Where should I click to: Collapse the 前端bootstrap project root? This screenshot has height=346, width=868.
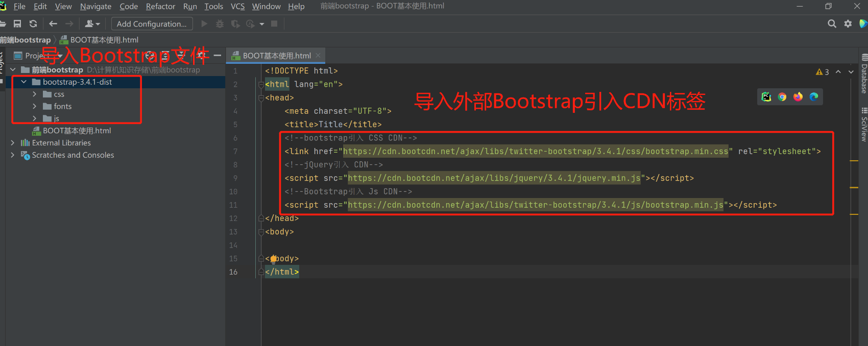click(13, 69)
